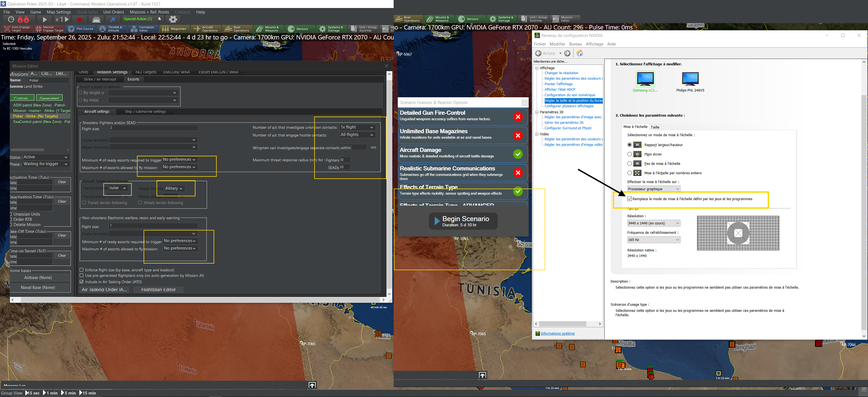Viewport: 868px width, 397px height.
Task: Open 165 Hz refresh rate dropdown
Action: pos(654,240)
